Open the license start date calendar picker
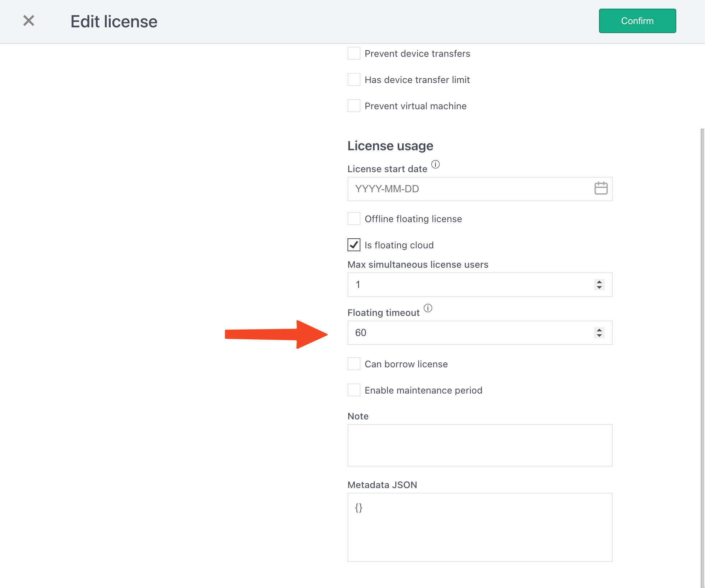The height and width of the screenshot is (588, 705). coord(601,188)
